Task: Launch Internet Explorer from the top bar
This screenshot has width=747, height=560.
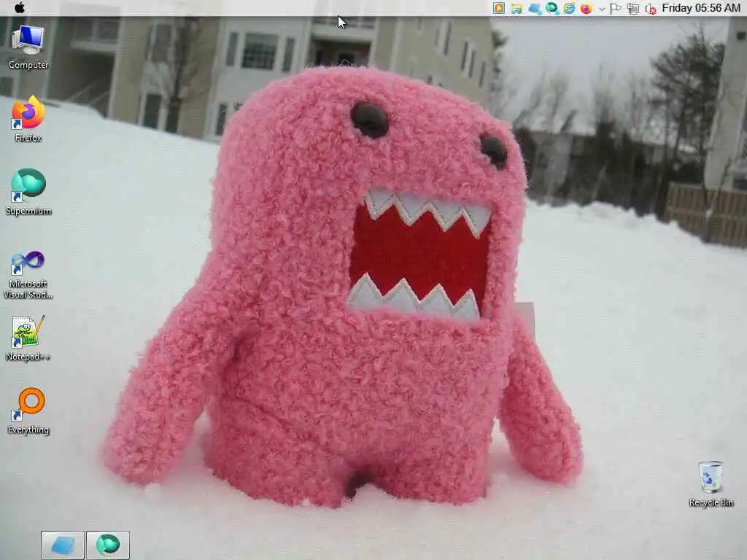Action: click(x=569, y=8)
